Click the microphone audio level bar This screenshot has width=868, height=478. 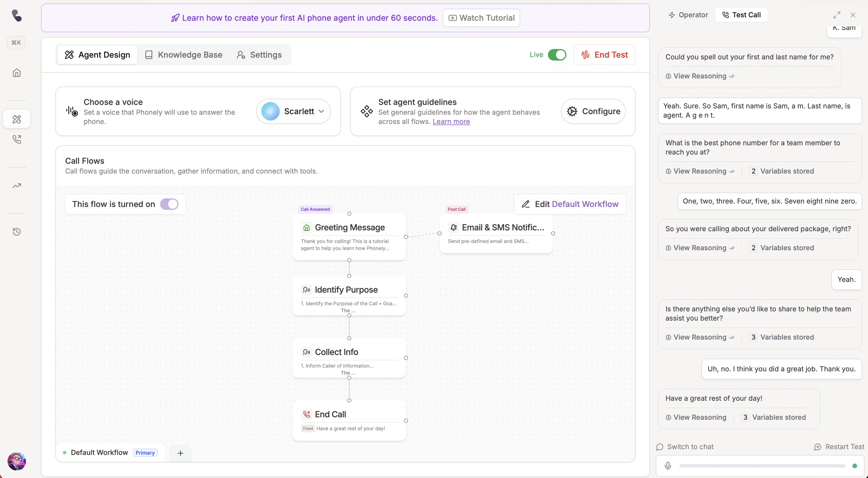pos(762,466)
